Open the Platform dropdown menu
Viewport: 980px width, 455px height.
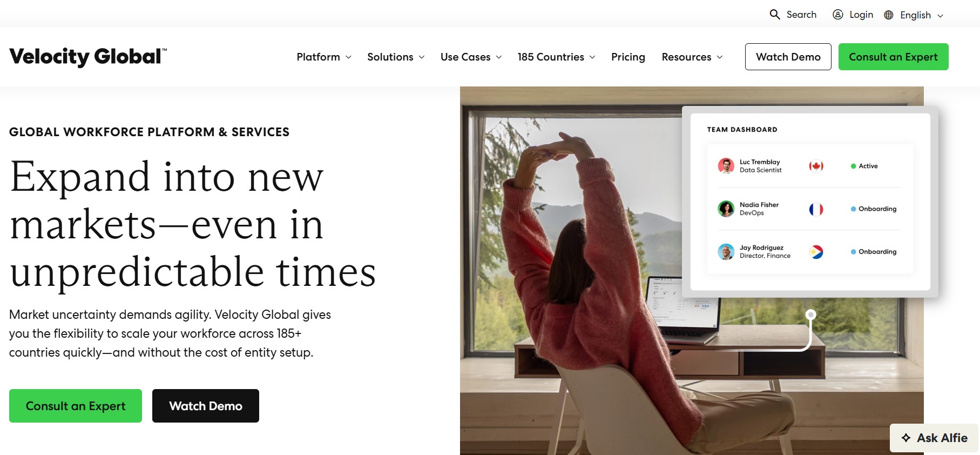coord(324,57)
